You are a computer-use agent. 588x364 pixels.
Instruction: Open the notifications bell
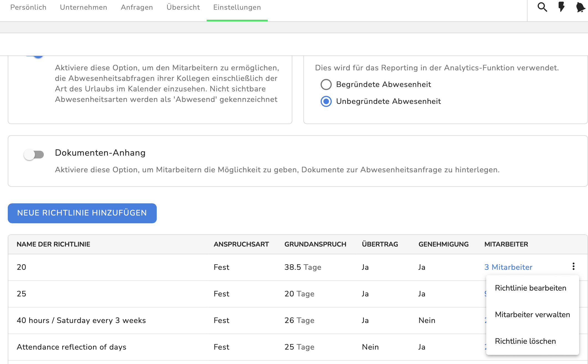point(580,7)
